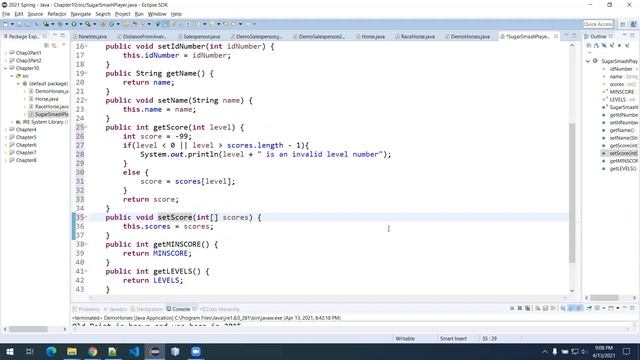Open Package Explorer view menu dropdown
The width and height of the screenshot is (640, 360).
(63, 45)
